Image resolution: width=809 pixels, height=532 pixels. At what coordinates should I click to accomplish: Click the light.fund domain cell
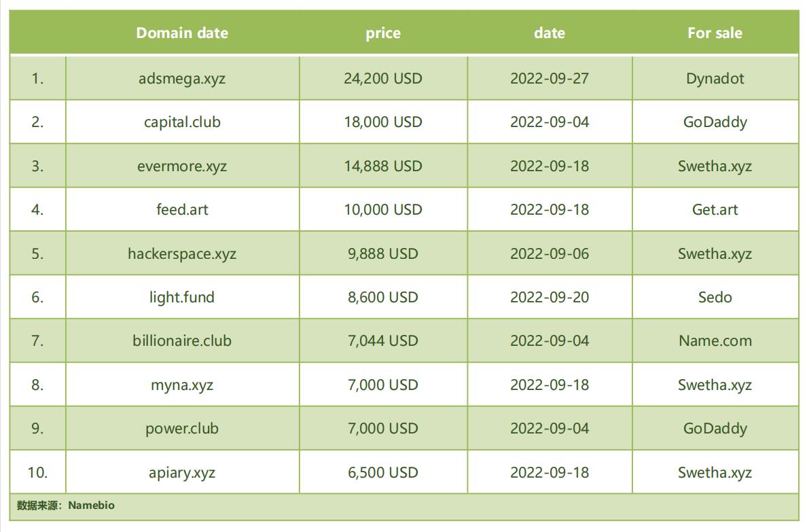[182, 297]
